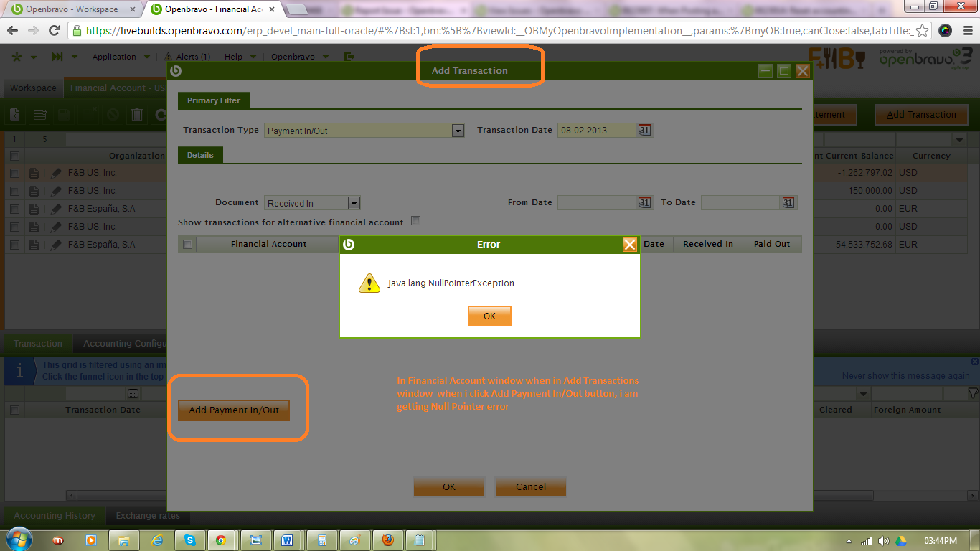Click the background Add Transaction toolbar button
The height and width of the screenshot is (551, 980).
921,115
